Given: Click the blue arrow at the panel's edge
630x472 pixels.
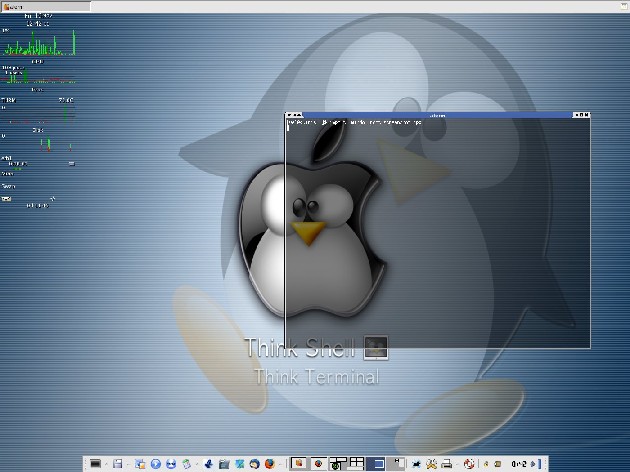Looking at the screenshot, I should [x=533, y=464].
